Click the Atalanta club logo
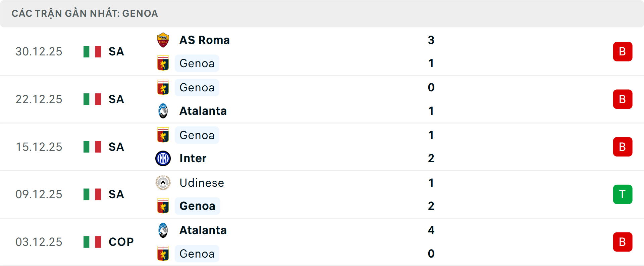 [163, 111]
